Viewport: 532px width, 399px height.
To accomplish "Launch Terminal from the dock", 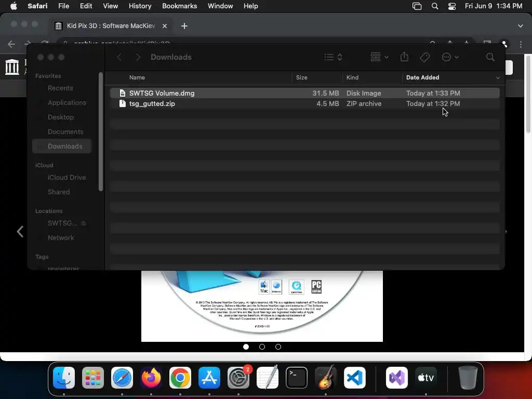I will pyautogui.click(x=297, y=378).
